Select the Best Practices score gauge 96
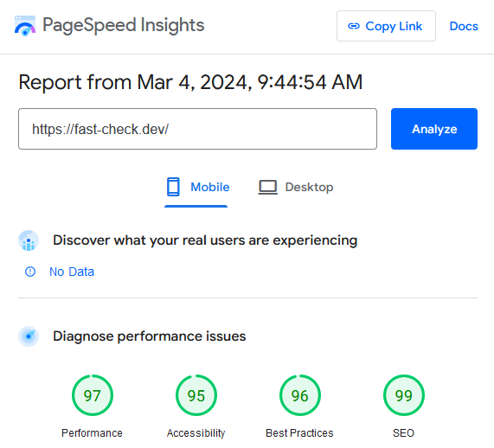 [300, 395]
